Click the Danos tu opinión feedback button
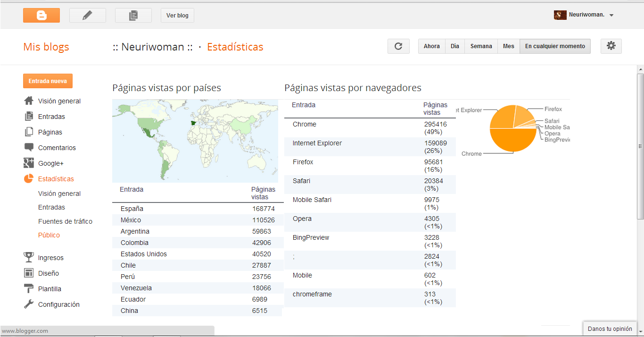Screen dimensions: 644x337 point(610,329)
